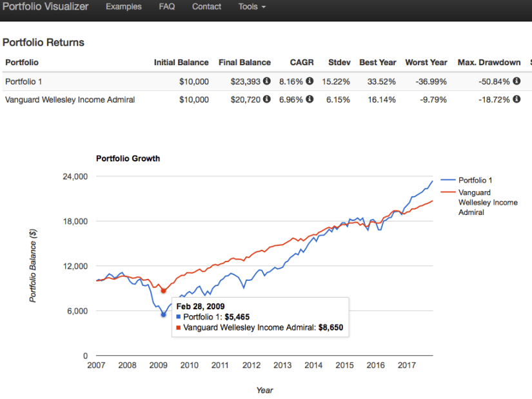
Task: Open the Examples menu item
Action: [124, 7]
